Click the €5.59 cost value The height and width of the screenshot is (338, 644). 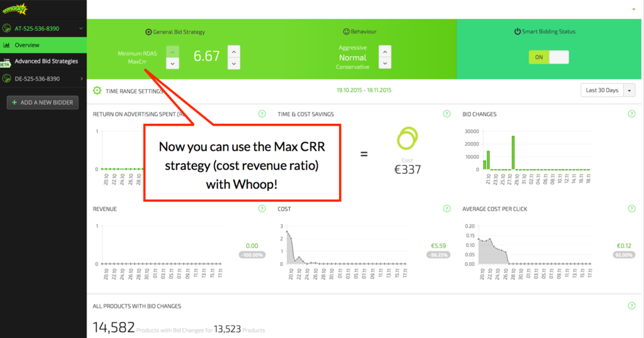pos(438,246)
